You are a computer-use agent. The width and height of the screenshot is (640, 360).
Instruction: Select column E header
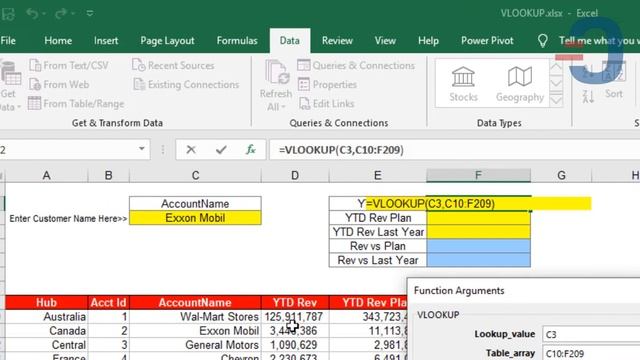[378, 176]
